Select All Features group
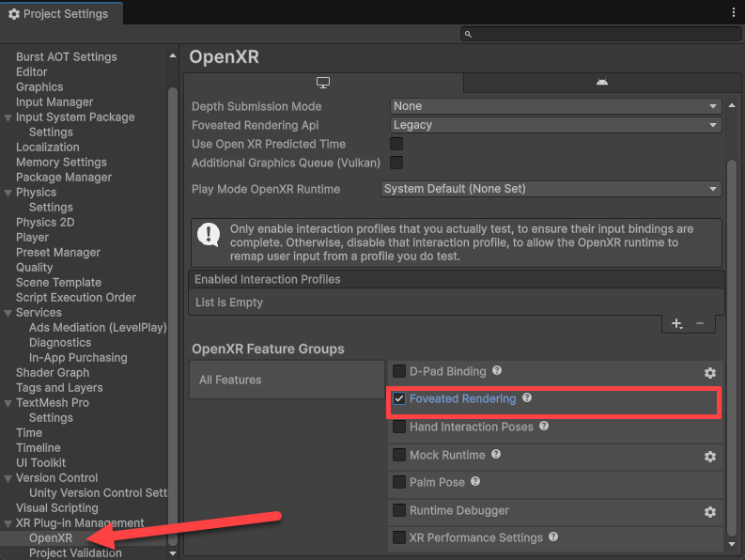The image size is (745, 560). (x=287, y=380)
